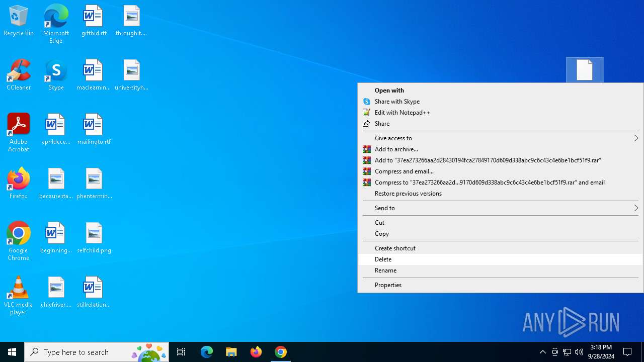Select throughit image file icon
The height and width of the screenshot is (362, 644).
coord(131,21)
